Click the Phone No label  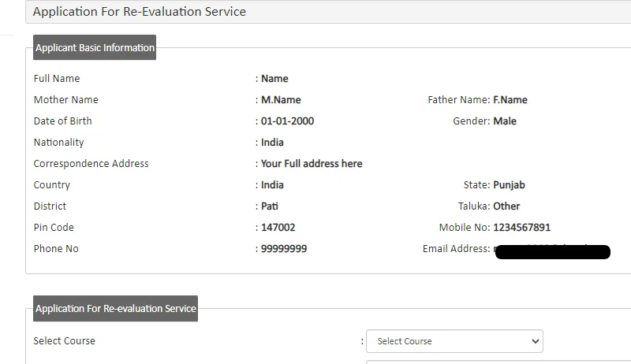(x=56, y=249)
